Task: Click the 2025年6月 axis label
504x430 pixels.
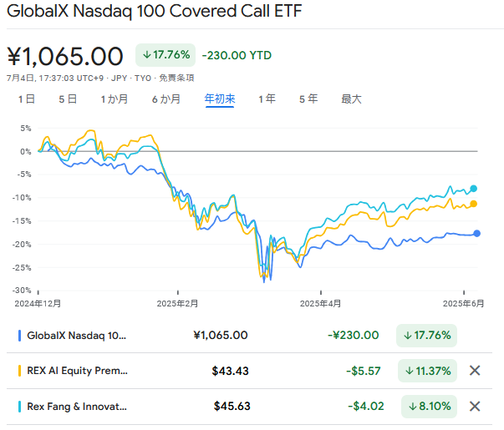Action: [464, 303]
